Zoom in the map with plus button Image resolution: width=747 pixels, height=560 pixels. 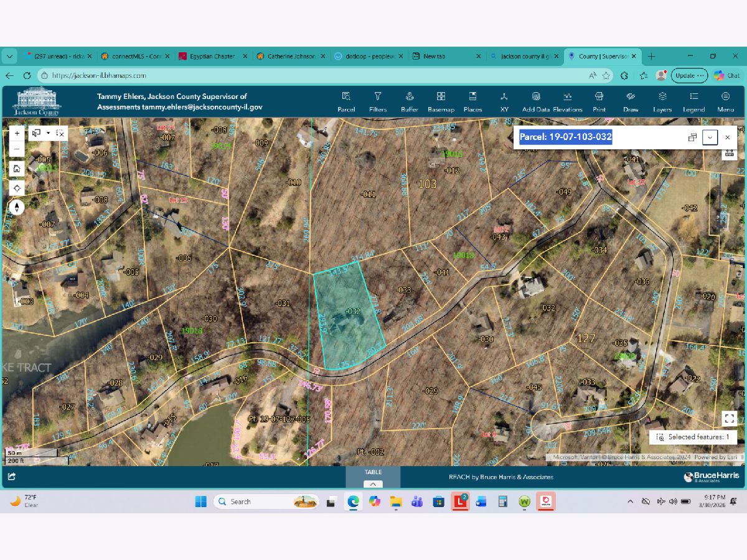coord(17,133)
